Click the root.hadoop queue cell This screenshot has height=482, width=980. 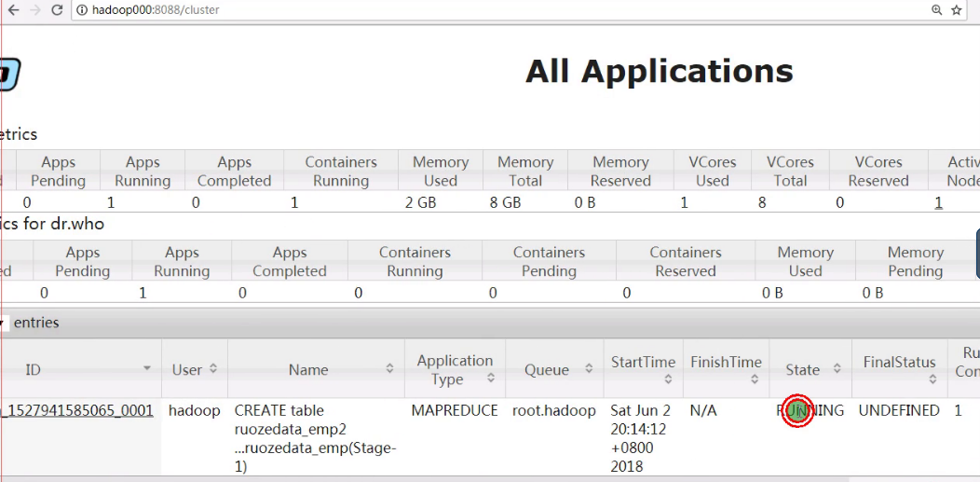tap(553, 411)
